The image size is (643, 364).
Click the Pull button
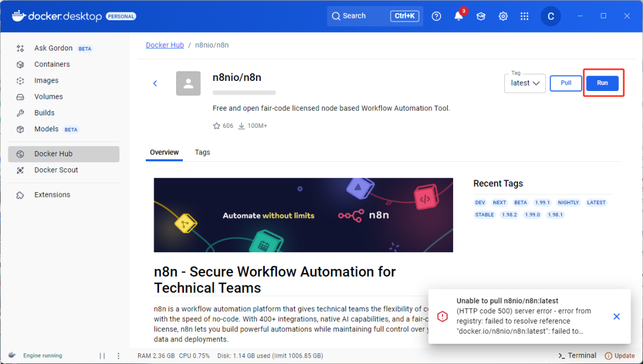pos(566,83)
